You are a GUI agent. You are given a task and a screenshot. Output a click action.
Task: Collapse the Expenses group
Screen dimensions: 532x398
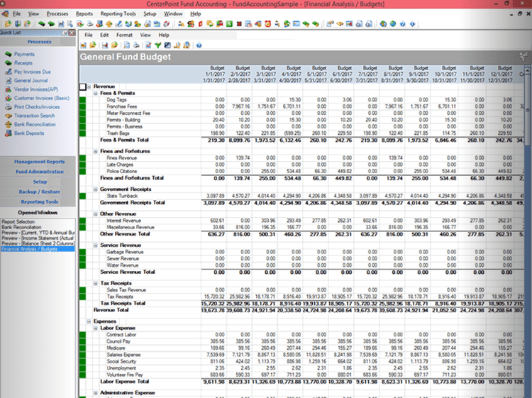tap(89, 321)
